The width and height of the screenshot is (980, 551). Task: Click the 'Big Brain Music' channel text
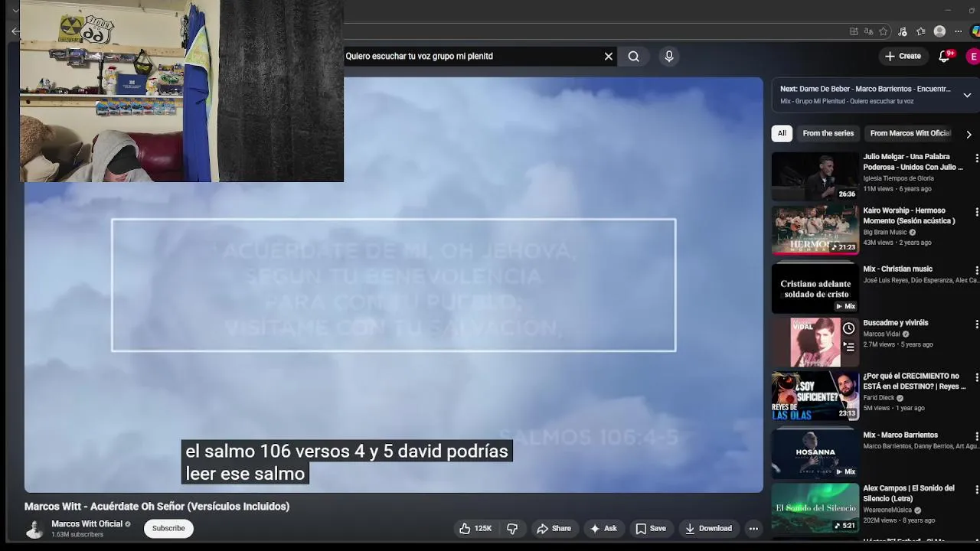coord(885,232)
